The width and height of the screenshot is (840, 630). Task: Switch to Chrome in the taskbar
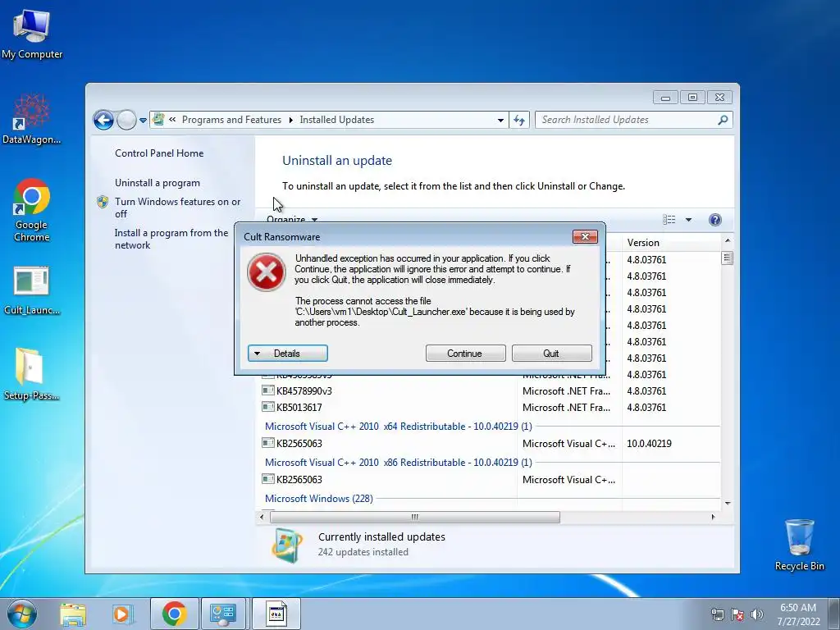pos(174,614)
